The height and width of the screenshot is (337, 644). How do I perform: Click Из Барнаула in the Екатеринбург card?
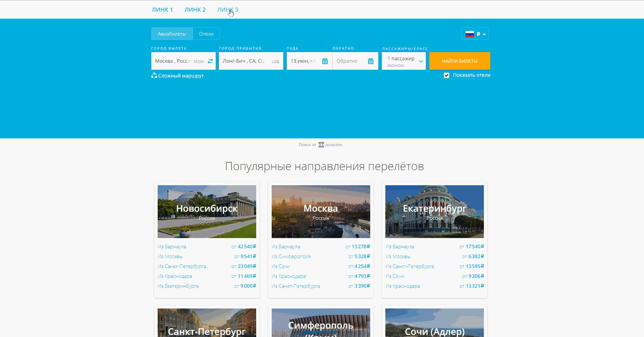click(400, 246)
